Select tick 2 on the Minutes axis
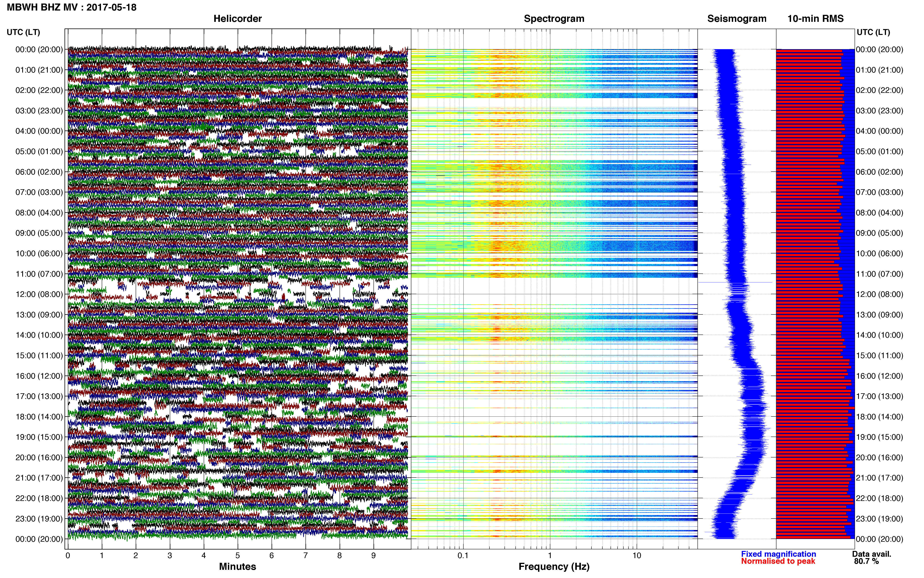The image size is (924, 578). [136, 556]
